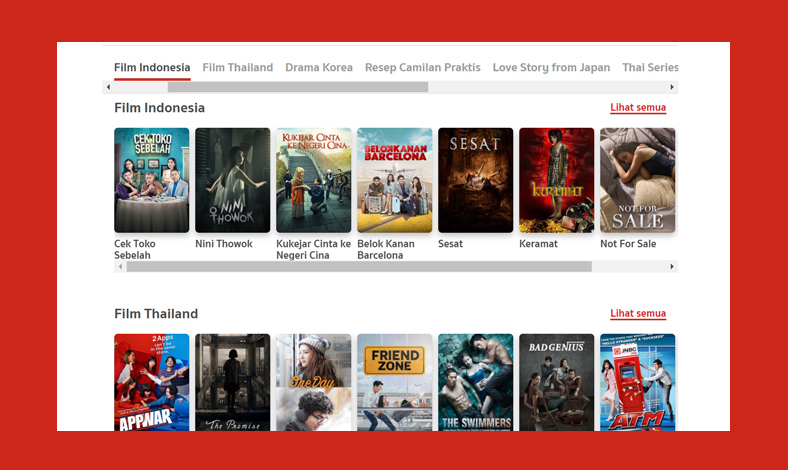Image resolution: width=788 pixels, height=470 pixels.
Task: Open the Bad Genius movie poster
Action: point(556,382)
